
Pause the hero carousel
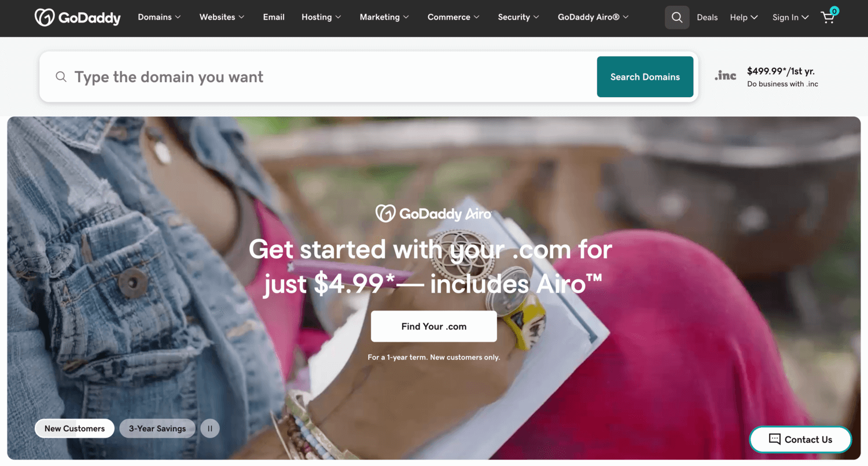210,428
